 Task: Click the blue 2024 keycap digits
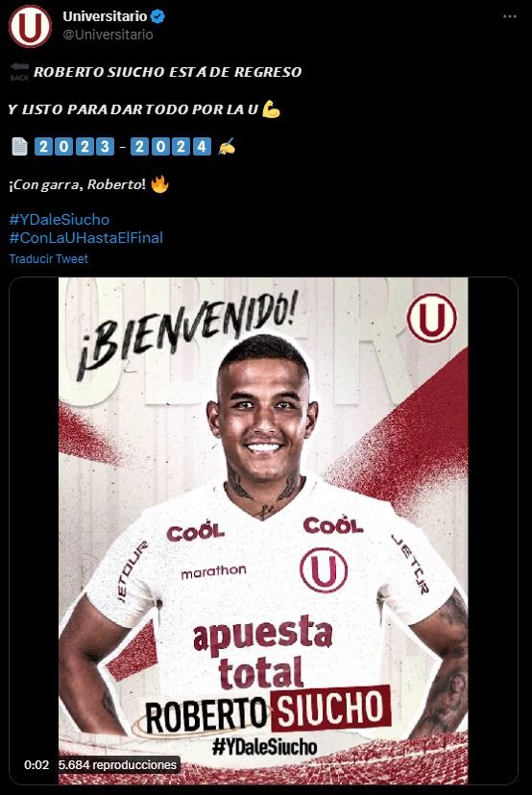(170, 147)
